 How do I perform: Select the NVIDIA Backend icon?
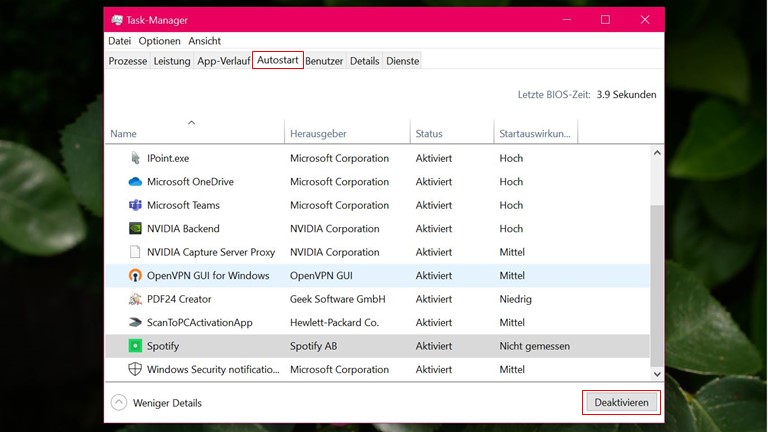[x=136, y=229]
